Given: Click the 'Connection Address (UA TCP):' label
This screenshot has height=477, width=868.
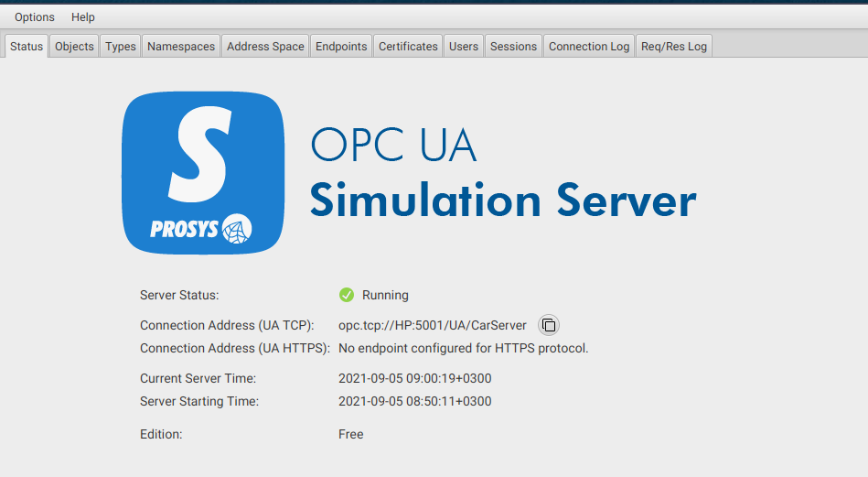Looking at the screenshot, I should pyautogui.click(x=227, y=325).
